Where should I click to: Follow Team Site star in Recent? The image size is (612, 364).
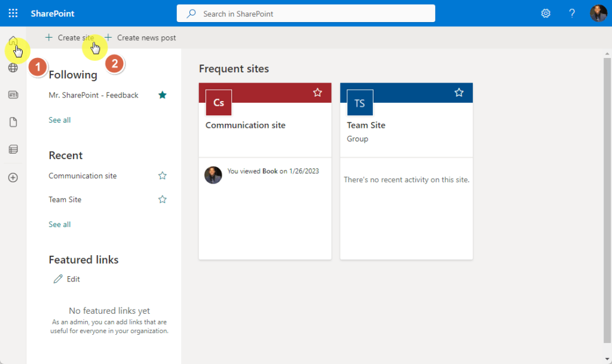tap(163, 200)
